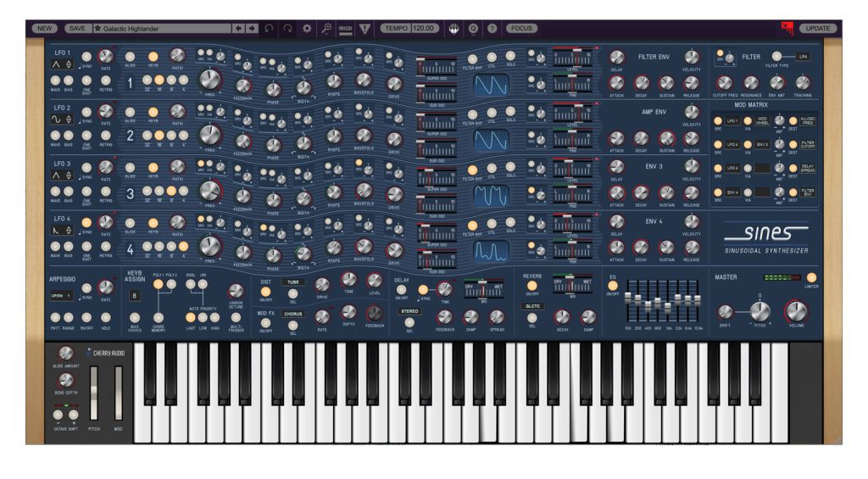Click the BEND DEPTH knob
868x479 pixels.
click(x=66, y=381)
